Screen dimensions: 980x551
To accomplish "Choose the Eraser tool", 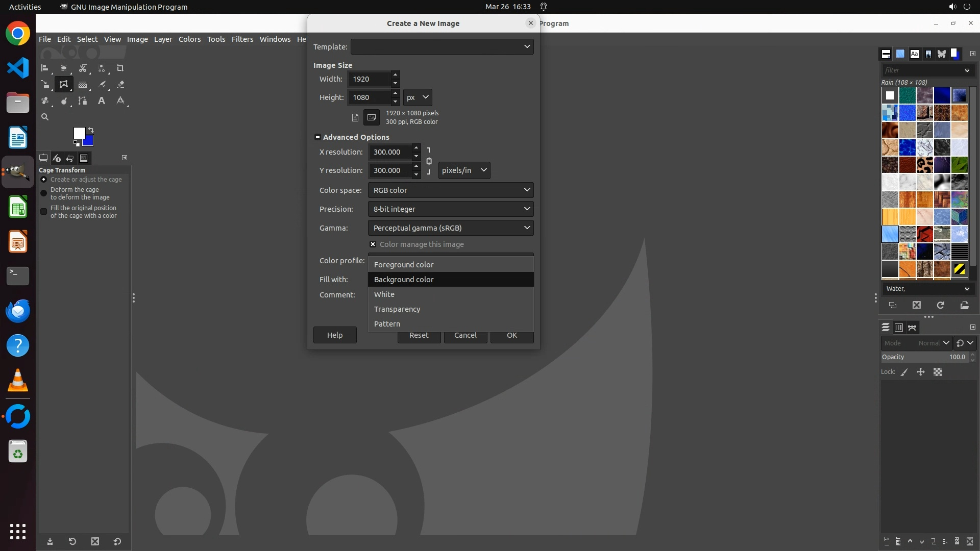I will pyautogui.click(x=120, y=85).
